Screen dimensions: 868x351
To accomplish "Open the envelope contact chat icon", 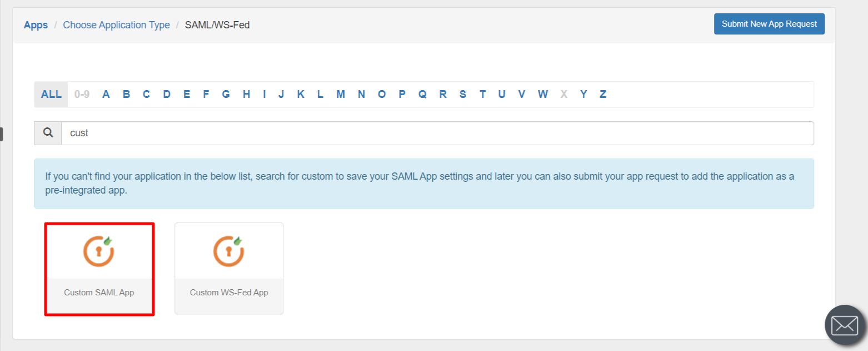I will tap(845, 326).
